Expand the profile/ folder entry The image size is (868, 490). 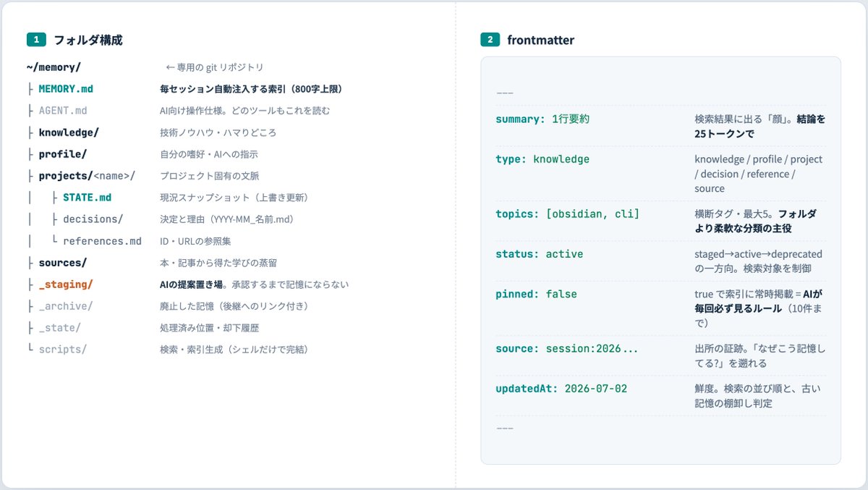[x=63, y=154]
